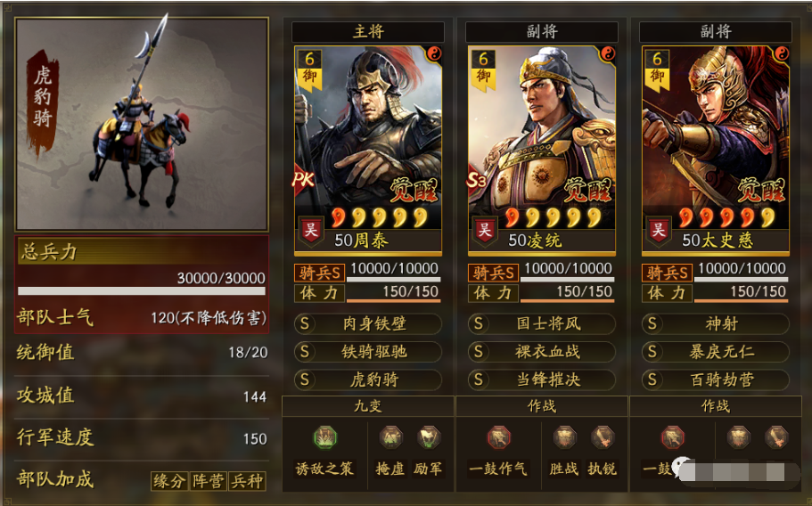Click the yin-yang icon on 周泰's card
Image resolution: width=812 pixels, height=506 pixels.
pos(434,53)
